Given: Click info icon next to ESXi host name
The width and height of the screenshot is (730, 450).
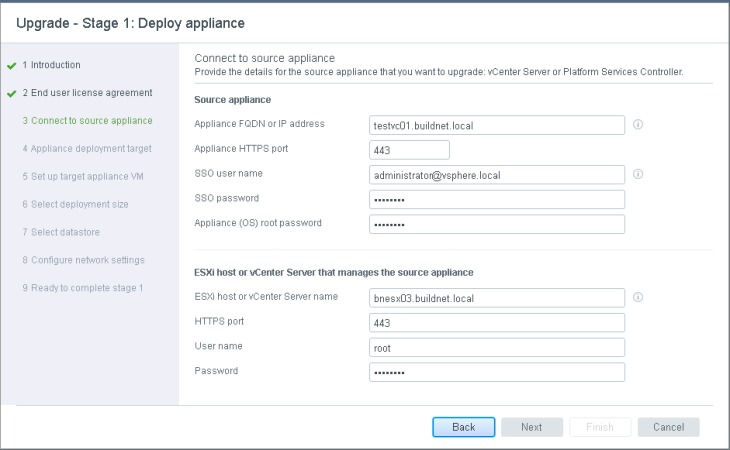Looking at the screenshot, I should point(638,297).
